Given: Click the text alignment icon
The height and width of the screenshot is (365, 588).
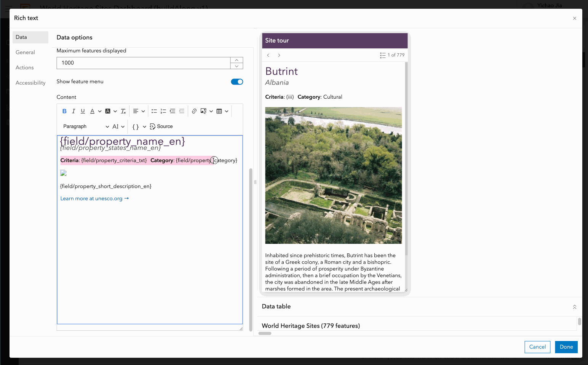Looking at the screenshot, I should [x=136, y=111].
